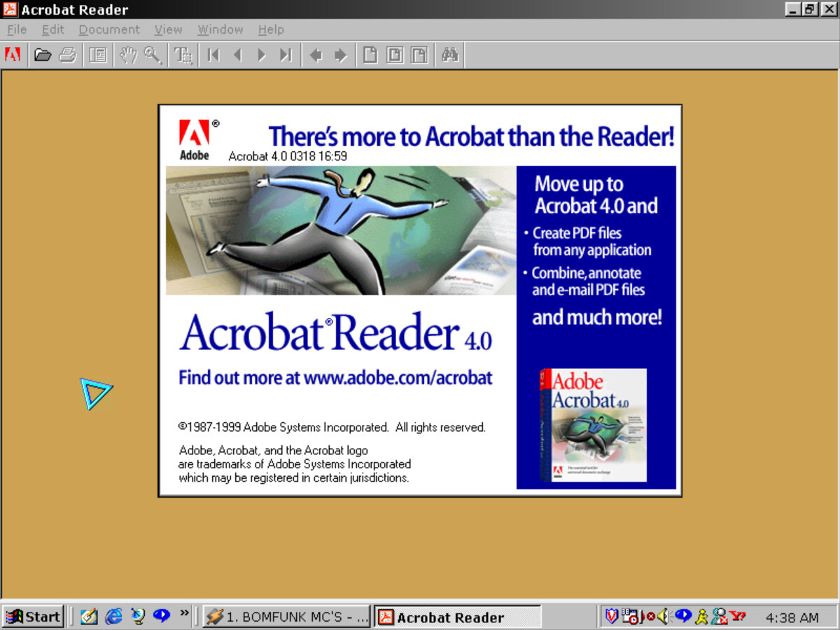Click the volume speaker tray icon
Viewport: 840px width, 630px height.
[x=661, y=617]
